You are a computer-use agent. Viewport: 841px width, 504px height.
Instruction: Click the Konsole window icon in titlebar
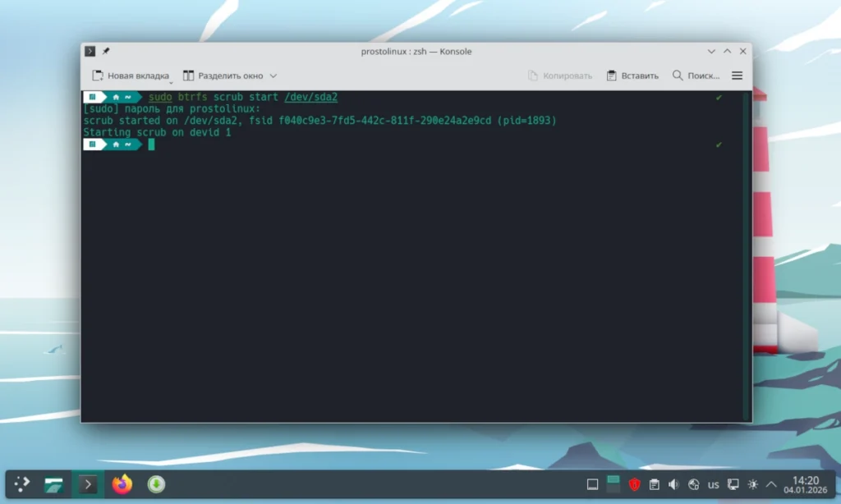pos(90,51)
